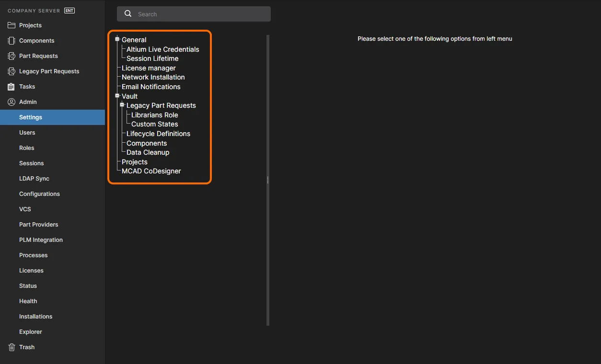This screenshot has height=364, width=601.
Task: Select Librarians Role setting
Action: point(154,115)
